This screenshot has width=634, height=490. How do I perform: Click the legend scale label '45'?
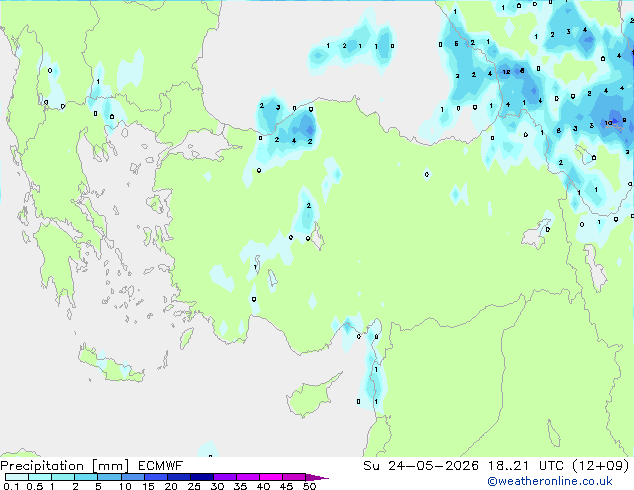(x=286, y=486)
